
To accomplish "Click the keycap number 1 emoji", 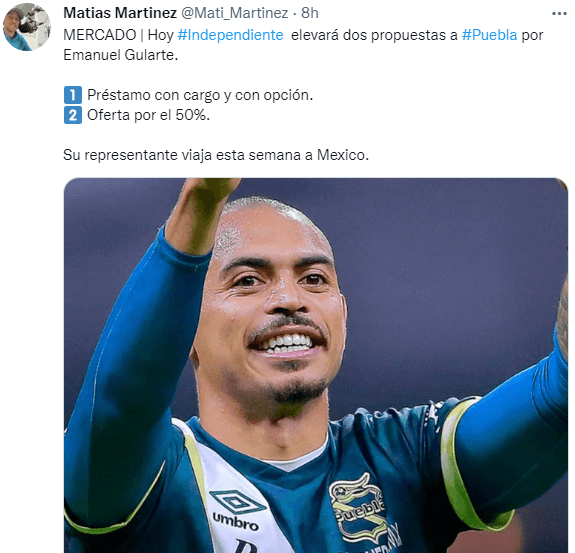I will tap(73, 95).
